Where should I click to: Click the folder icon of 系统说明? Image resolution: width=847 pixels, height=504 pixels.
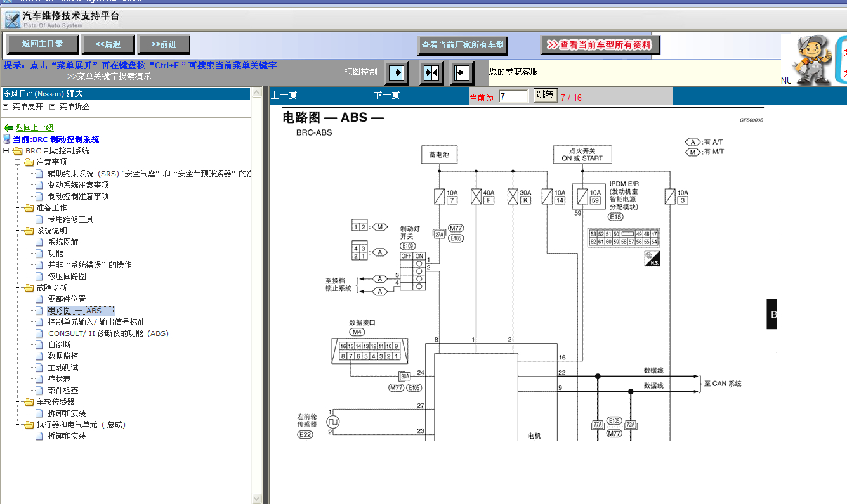29,231
